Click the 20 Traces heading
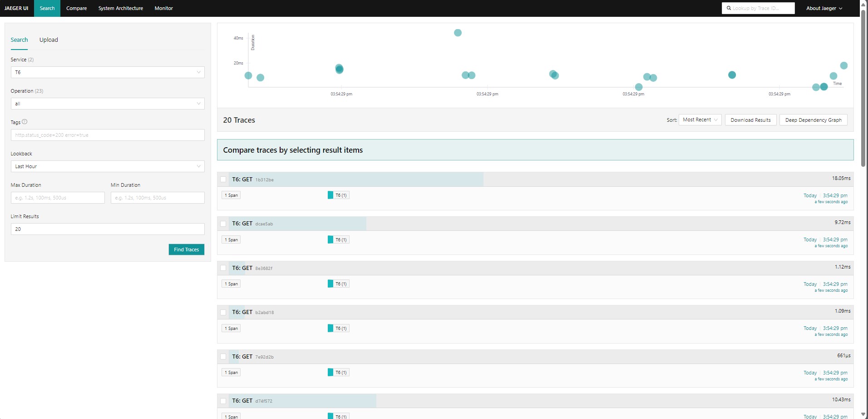868x419 pixels. [239, 120]
